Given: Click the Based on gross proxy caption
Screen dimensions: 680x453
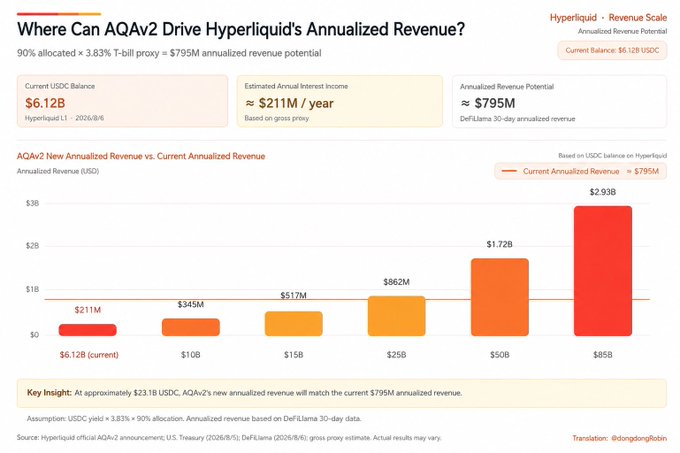Looking at the screenshot, I should tap(277, 118).
